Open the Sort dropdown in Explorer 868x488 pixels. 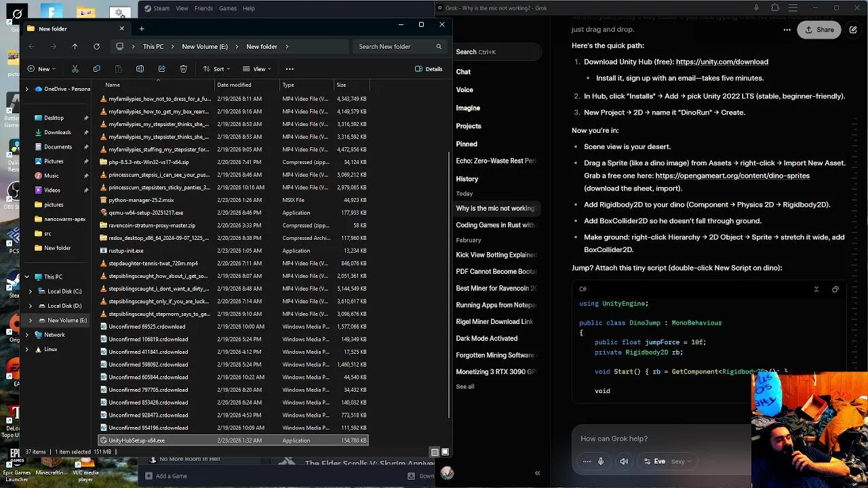pyautogui.click(x=216, y=68)
